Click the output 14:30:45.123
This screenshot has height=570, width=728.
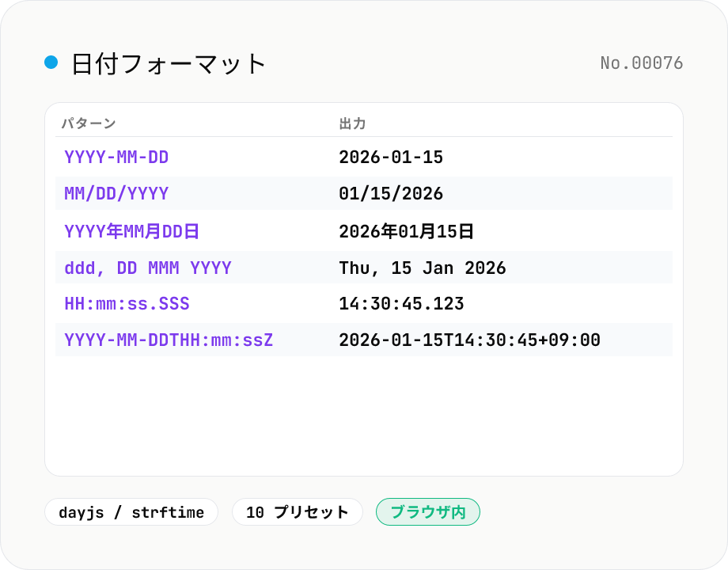point(402,303)
